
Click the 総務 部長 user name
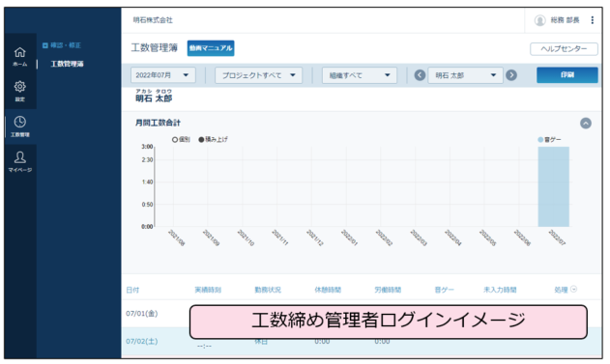pyautogui.click(x=565, y=20)
